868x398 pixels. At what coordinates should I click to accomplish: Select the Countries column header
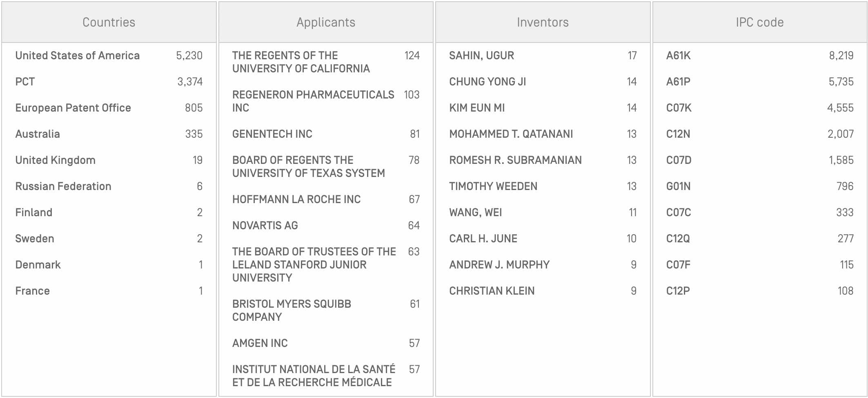point(109,22)
